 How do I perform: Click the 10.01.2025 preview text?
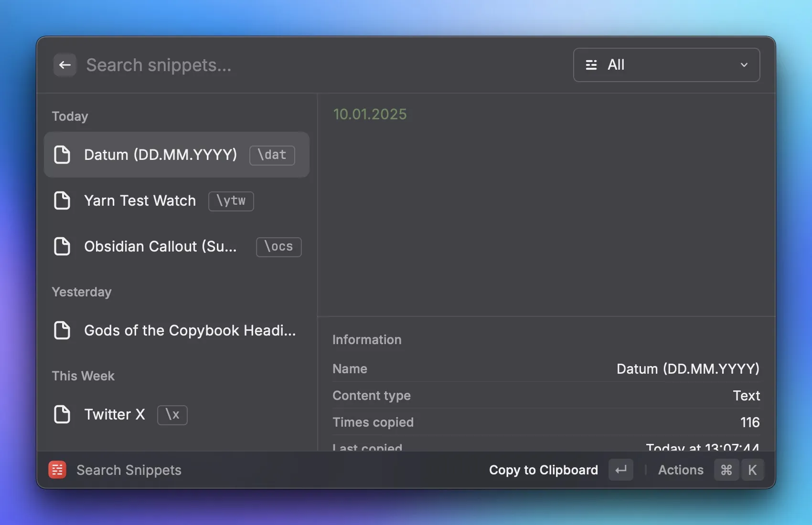tap(370, 114)
